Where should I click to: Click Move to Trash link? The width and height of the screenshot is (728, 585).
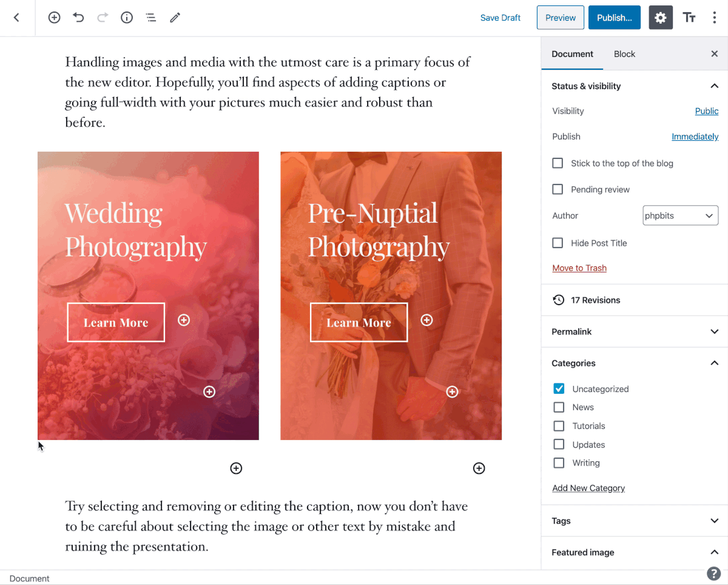579,268
